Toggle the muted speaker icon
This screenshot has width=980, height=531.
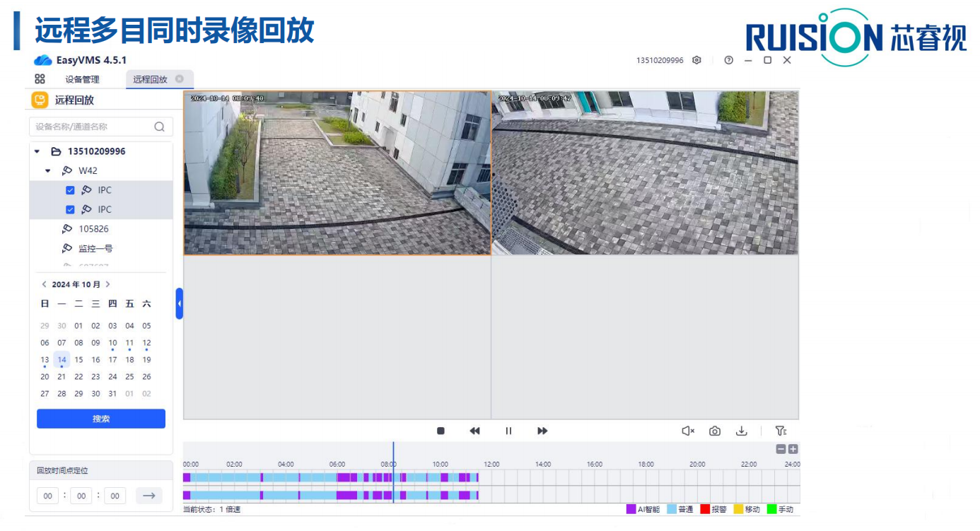click(x=688, y=431)
